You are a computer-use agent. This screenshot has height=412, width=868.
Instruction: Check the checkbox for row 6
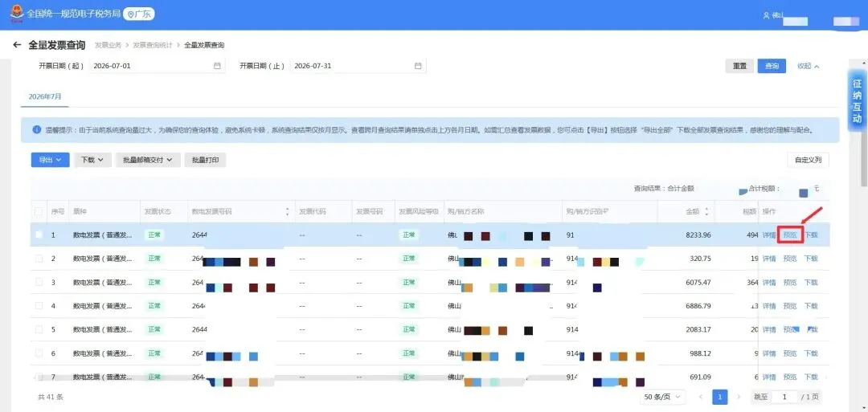pos(39,353)
